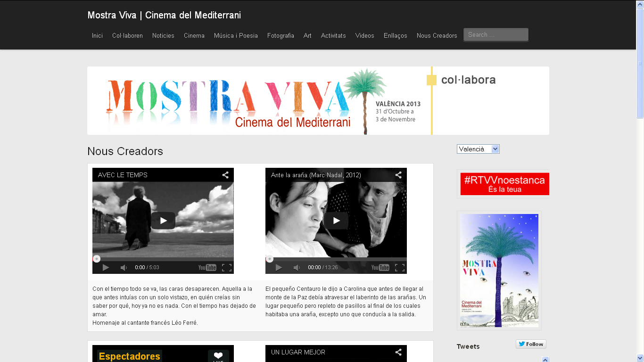This screenshot has width=644, height=362.
Task: Click the Mostra Viva site title link
Action: point(164,15)
